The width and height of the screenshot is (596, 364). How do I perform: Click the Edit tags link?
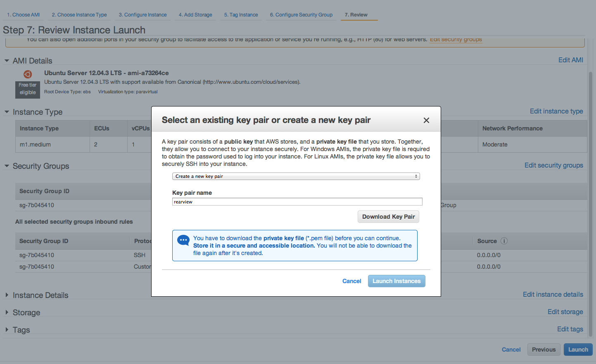[570, 329]
